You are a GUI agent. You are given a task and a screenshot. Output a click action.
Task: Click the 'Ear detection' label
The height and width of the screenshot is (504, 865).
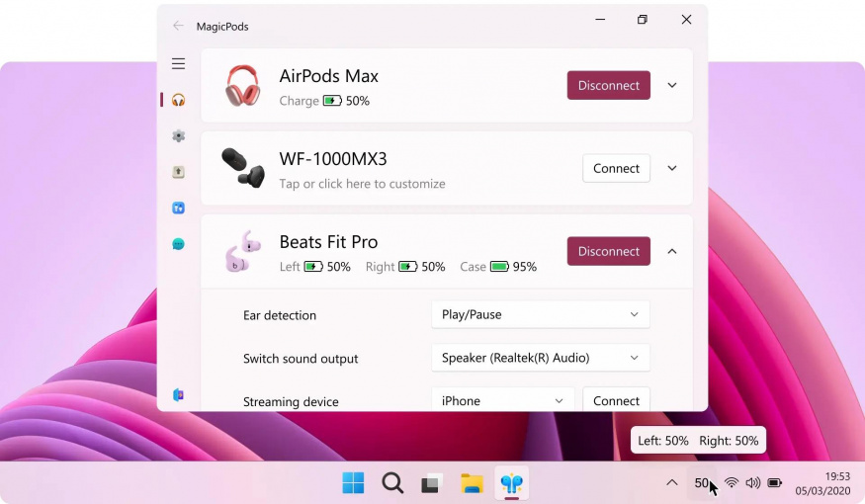(280, 315)
